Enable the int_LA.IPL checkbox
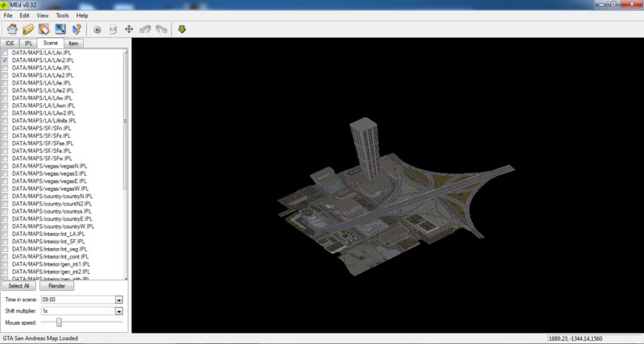The image size is (644, 344). 5,234
